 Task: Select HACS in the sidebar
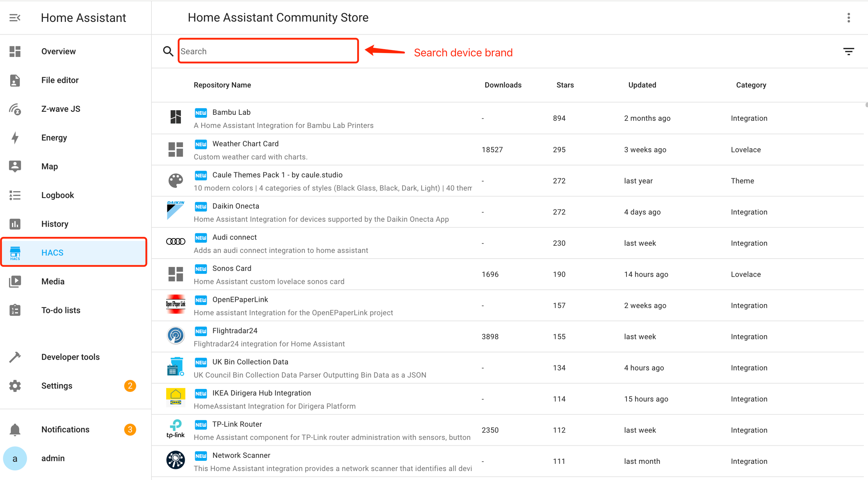pyautogui.click(x=52, y=253)
